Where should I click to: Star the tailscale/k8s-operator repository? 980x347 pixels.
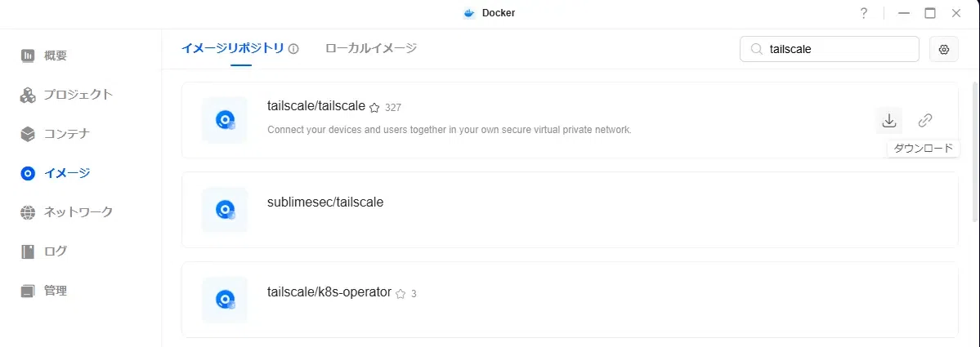click(x=401, y=293)
